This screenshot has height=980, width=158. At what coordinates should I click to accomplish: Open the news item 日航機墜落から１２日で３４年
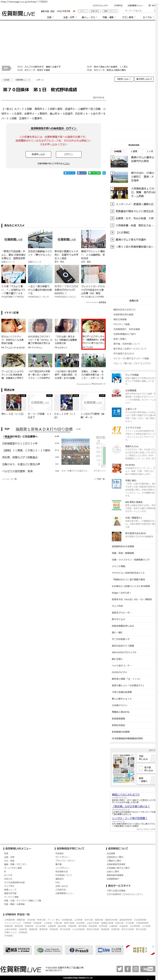pos(20,444)
